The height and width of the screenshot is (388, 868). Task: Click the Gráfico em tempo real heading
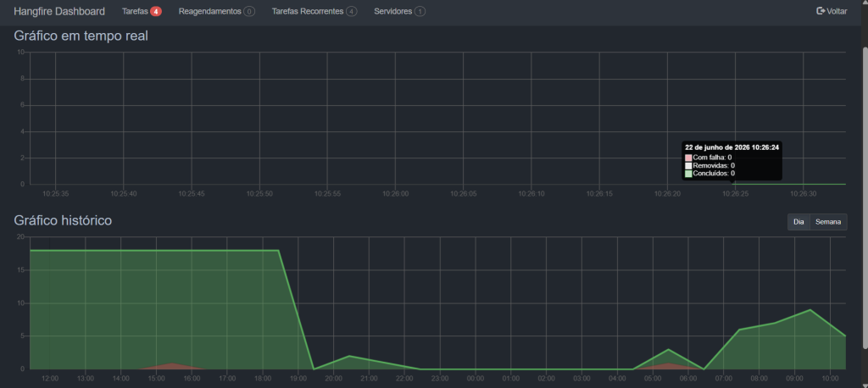click(81, 37)
